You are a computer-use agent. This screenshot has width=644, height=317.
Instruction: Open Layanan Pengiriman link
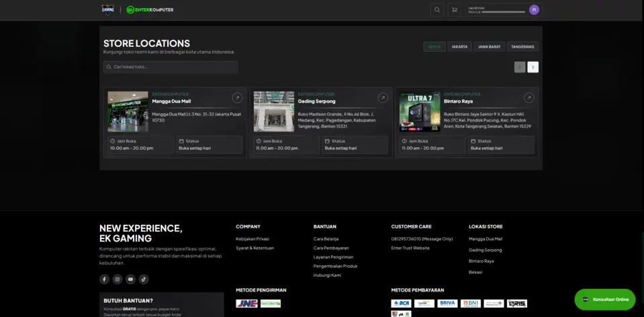tap(333, 257)
